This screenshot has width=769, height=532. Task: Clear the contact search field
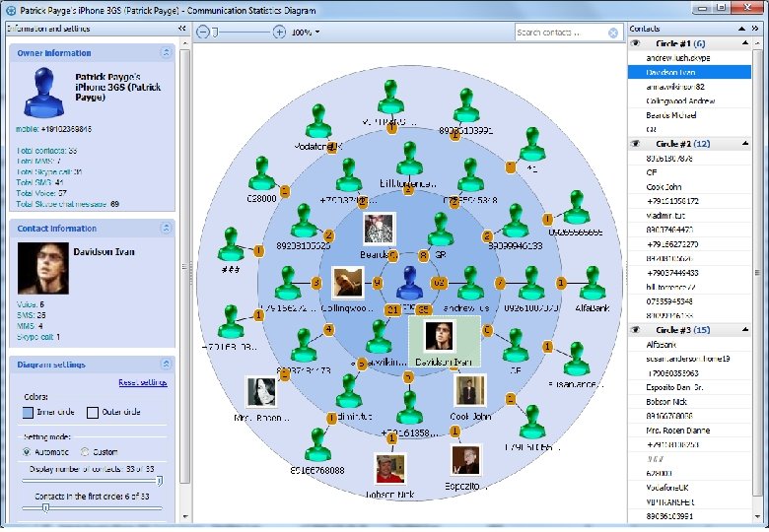coord(613,33)
